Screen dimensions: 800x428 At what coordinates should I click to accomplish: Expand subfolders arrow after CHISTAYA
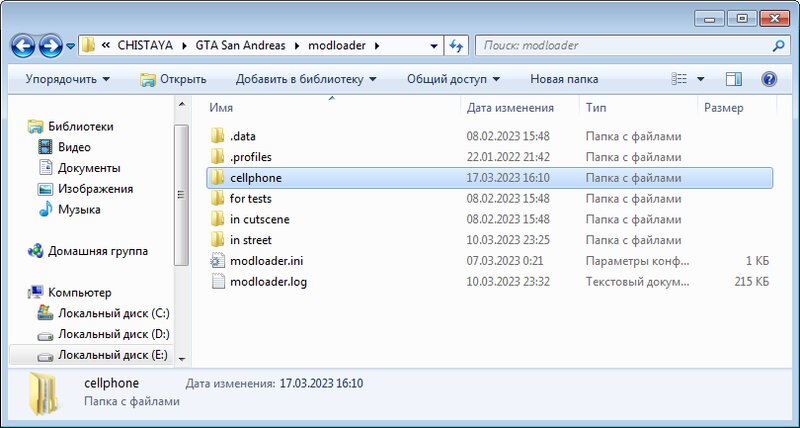point(183,45)
